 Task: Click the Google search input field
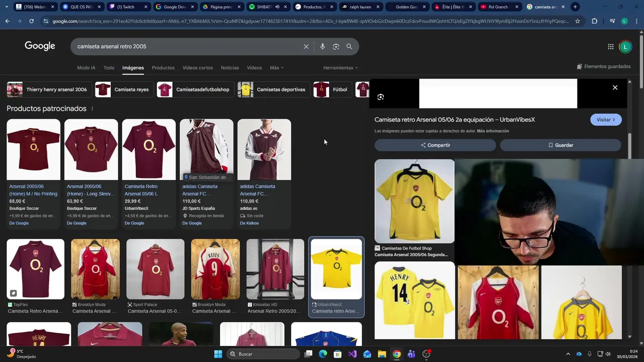[x=186, y=46]
